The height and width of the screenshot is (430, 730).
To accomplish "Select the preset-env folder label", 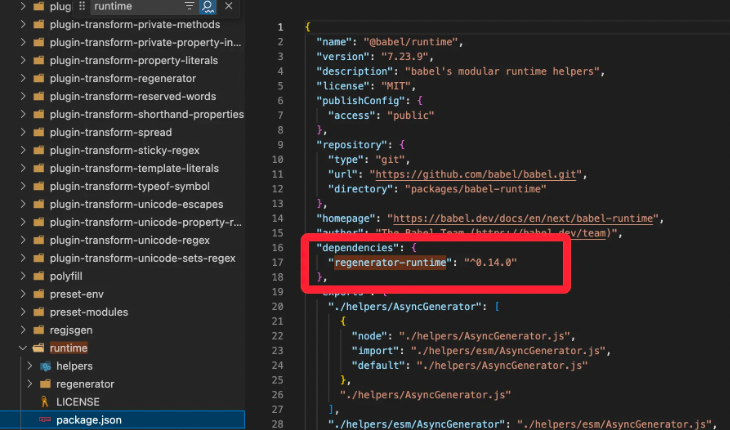I will [77, 294].
